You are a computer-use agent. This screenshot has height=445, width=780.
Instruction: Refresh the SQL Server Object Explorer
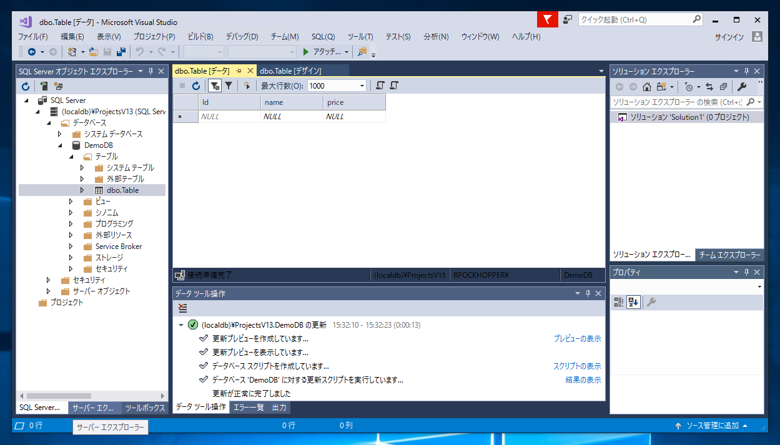25,87
